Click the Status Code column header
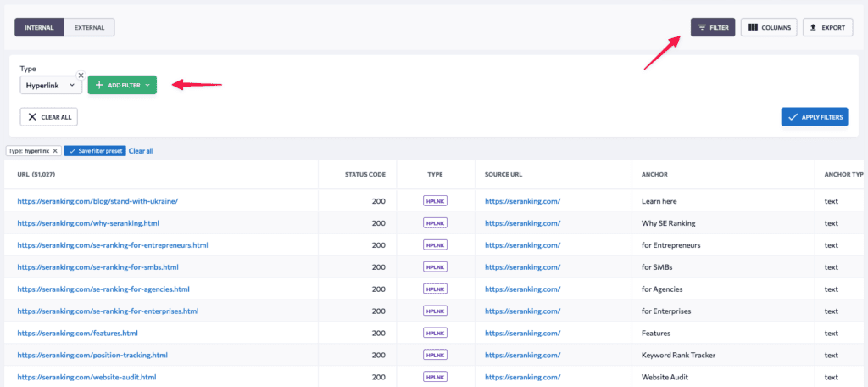The width and height of the screenshot is (868, 387). click(364, 174)
